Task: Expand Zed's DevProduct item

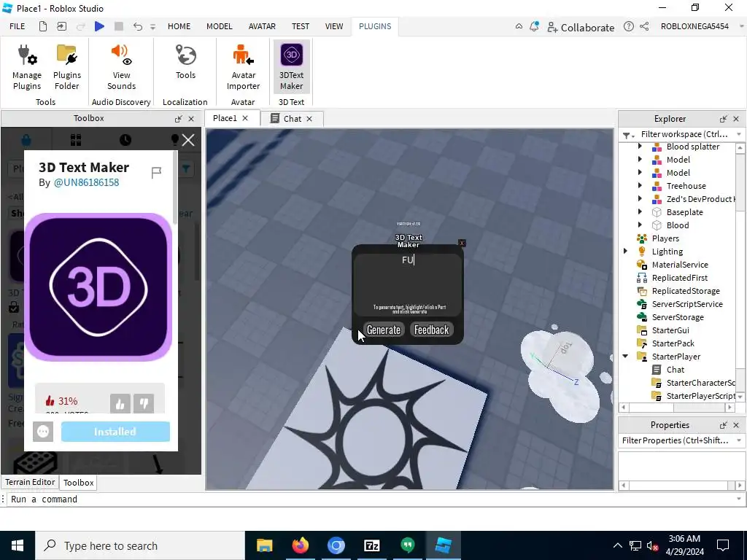Action: (640, 199)
